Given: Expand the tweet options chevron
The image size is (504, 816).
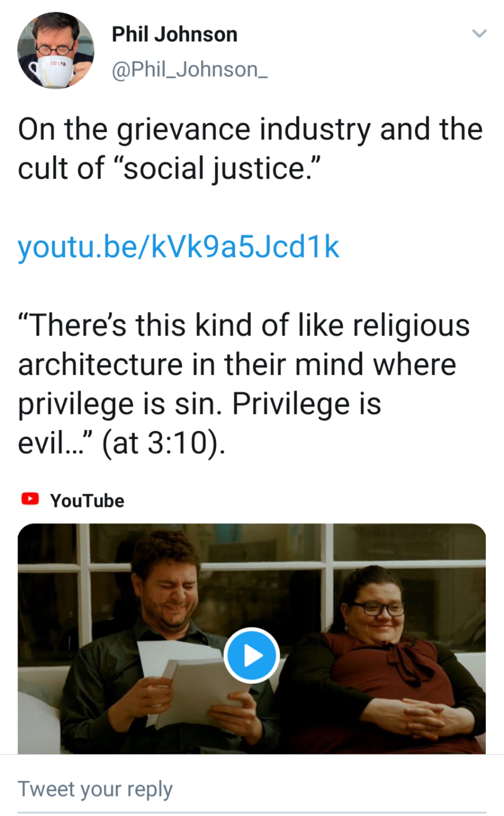Looking at the screenshot, I should click(x=479, y=33).
